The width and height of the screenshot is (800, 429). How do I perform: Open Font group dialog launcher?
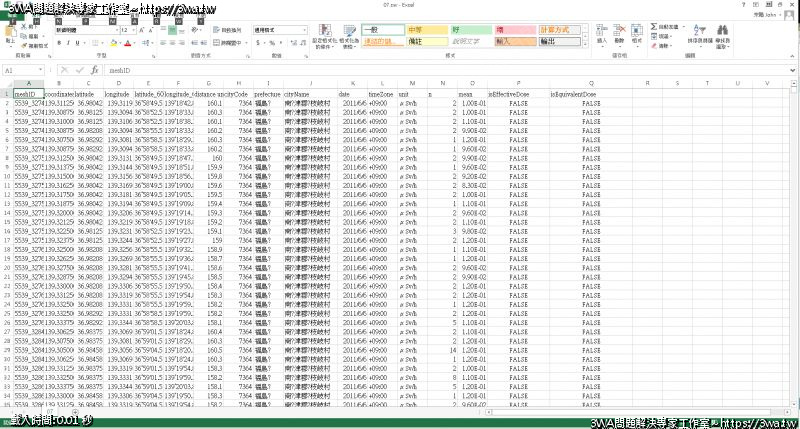153,56
